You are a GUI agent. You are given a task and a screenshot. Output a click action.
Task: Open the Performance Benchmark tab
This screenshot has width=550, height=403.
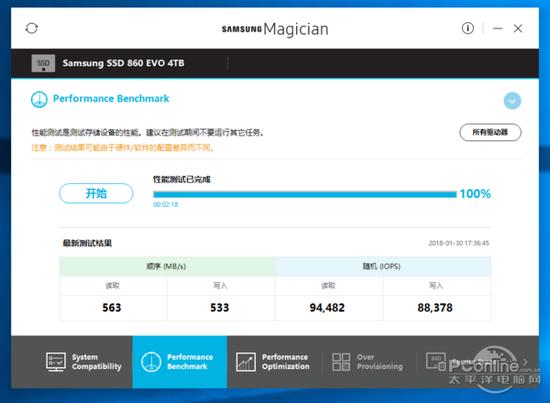coord(180,362)
